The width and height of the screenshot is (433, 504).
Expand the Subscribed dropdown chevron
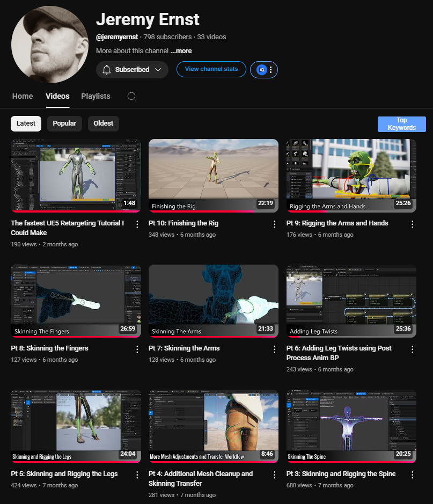158,70
